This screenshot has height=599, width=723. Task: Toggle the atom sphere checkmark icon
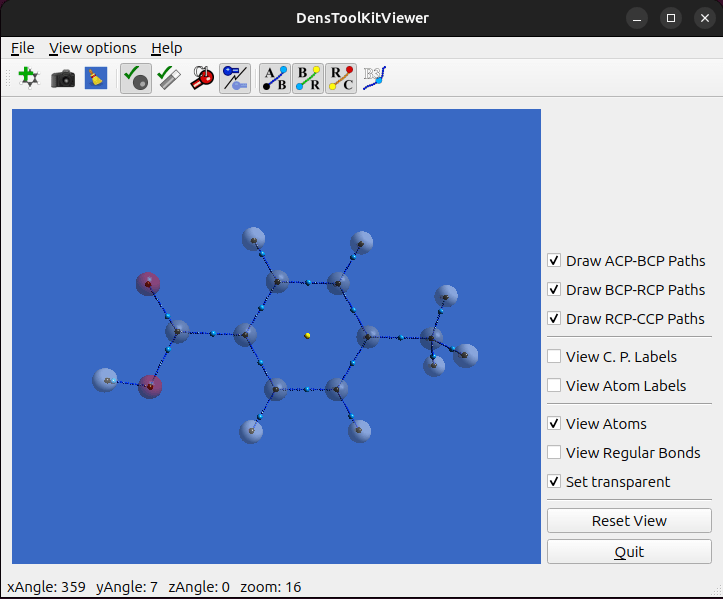tap(135, 78)
